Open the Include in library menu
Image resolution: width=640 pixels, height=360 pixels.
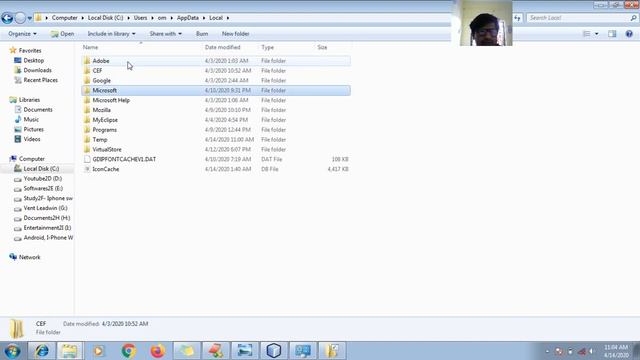pyautogui.click(x=111, y=34)
